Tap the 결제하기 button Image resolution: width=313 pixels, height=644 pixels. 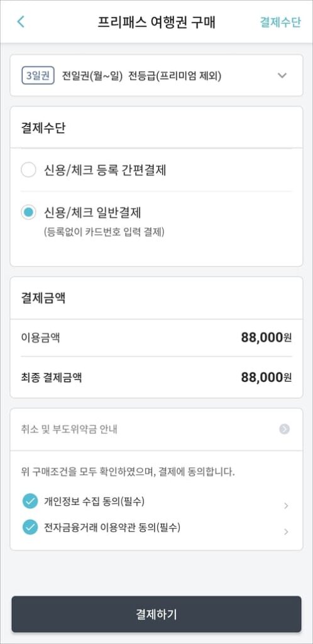pos(156,614)
